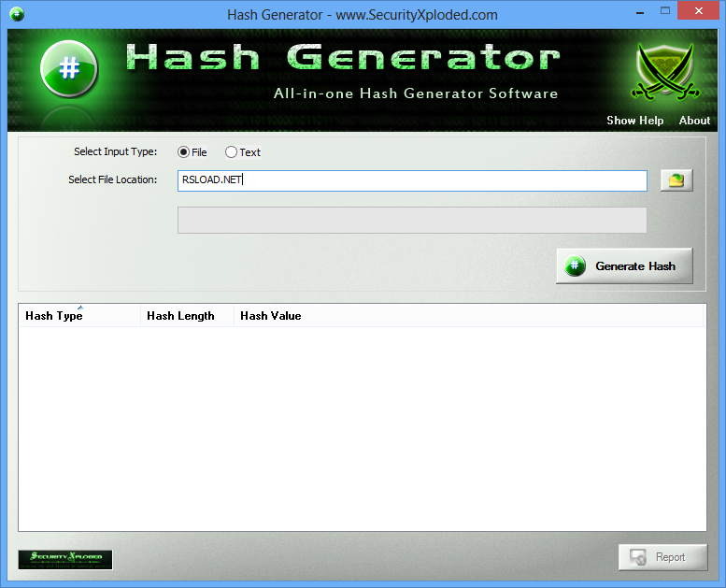The height and width of the screenshot is (588, 726).
Task: Open the Show Help link
Action: (634, 121)
